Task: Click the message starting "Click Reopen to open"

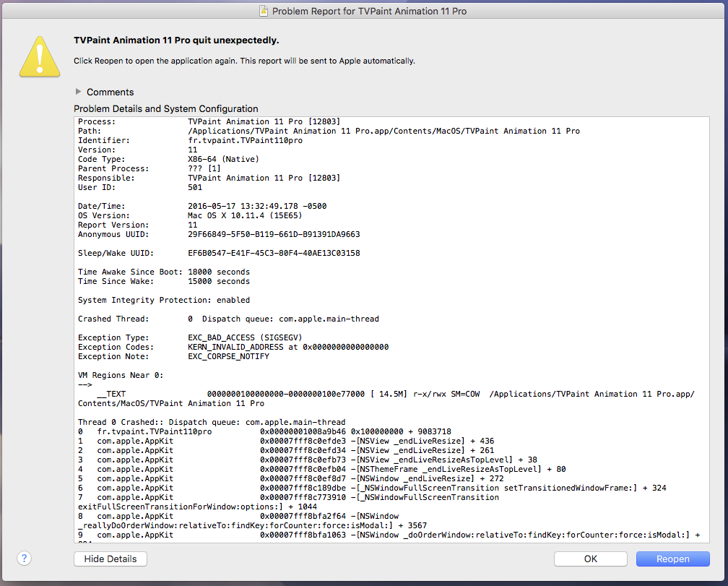Action: click(244, 61)
